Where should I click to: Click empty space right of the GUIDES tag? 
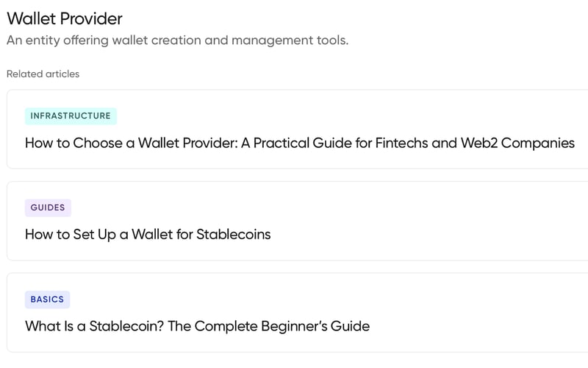[294, 208]
